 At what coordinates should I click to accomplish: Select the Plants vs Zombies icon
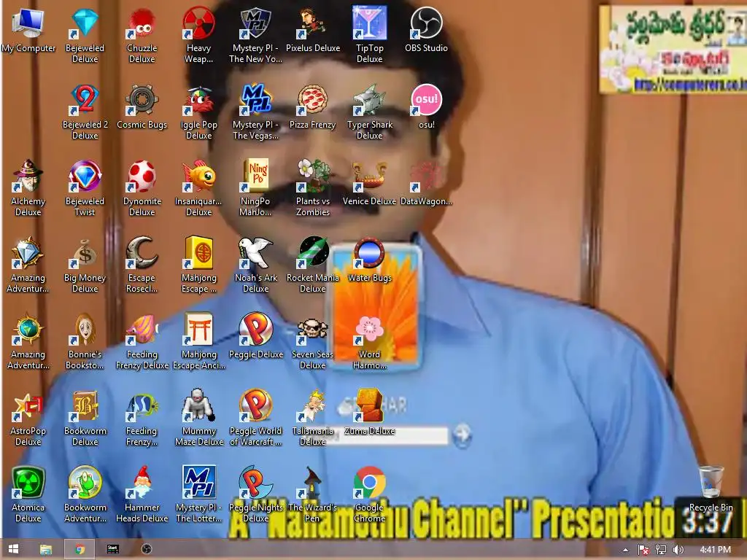(312, 176)
